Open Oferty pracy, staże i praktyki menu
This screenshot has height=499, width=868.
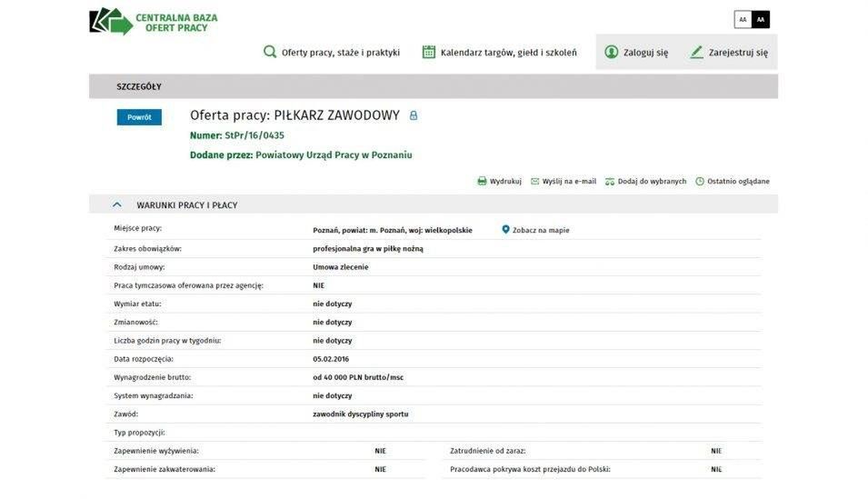[x=341, y=53]
